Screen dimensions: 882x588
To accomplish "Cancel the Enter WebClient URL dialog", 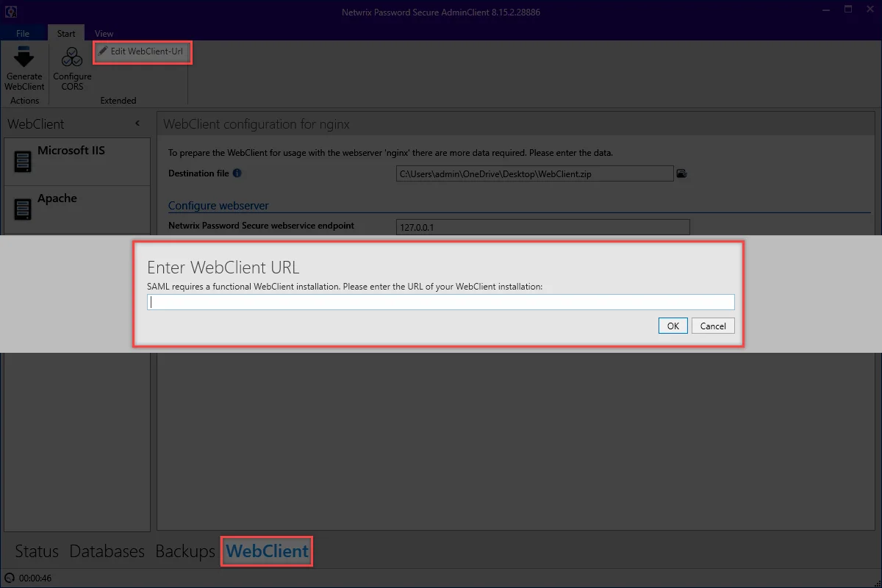I will pos(713,326).
